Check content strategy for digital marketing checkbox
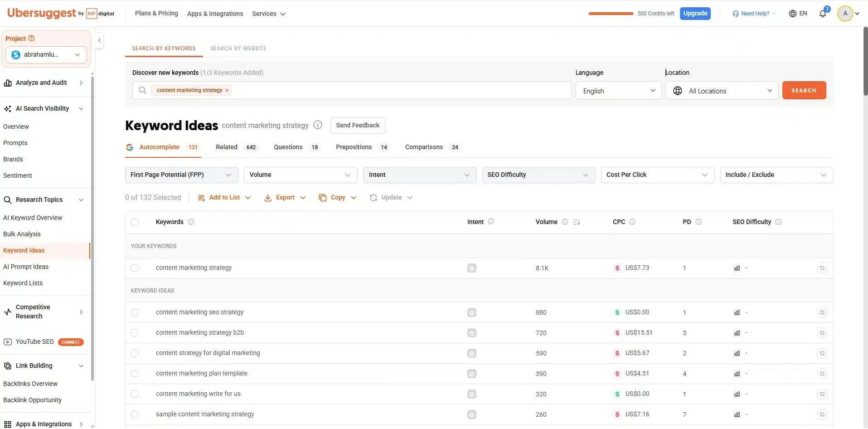 pyautogui.click(x=135, y=353)
